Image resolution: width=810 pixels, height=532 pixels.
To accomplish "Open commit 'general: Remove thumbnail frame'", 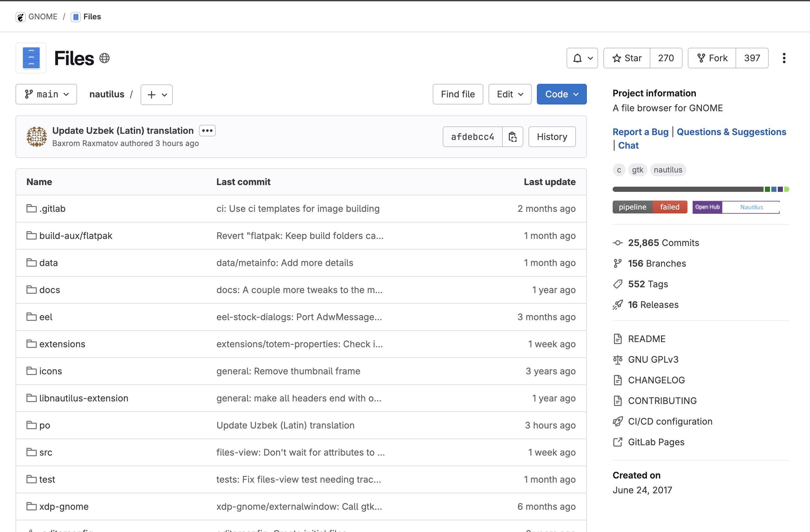I will pyautogui.click(x=288, y=371).
